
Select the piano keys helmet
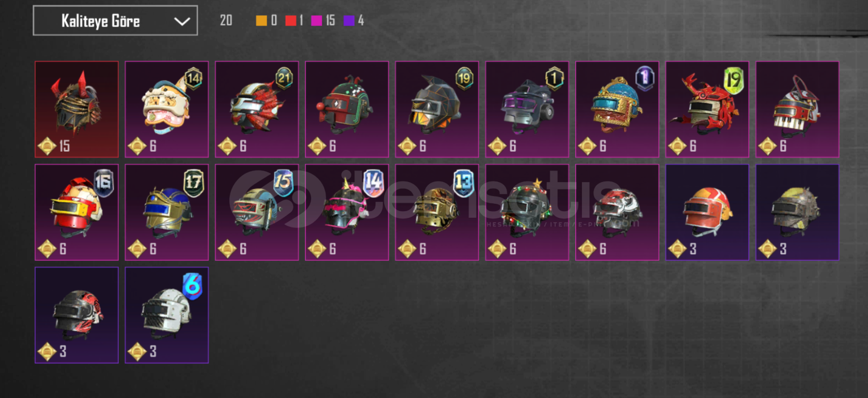[x=798, y=109]
